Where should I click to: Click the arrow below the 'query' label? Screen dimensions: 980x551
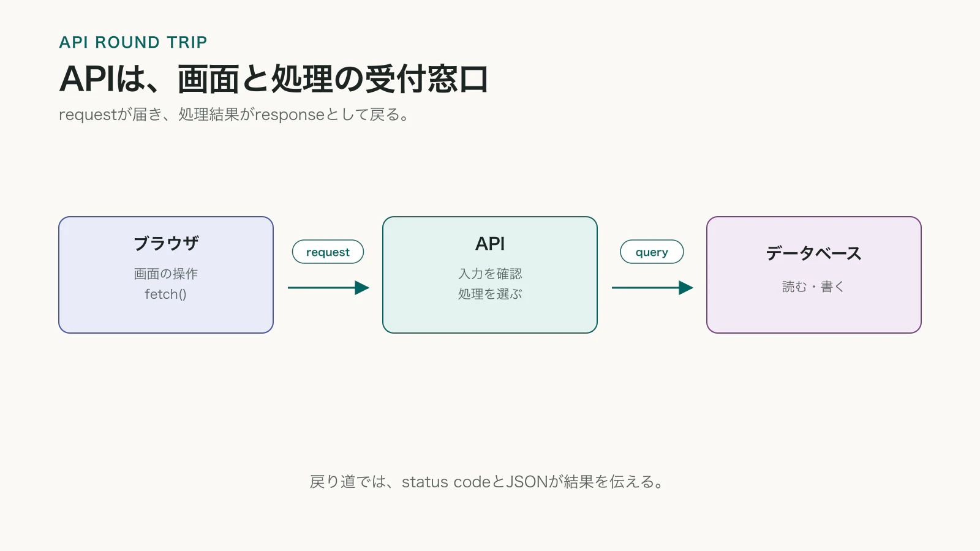point(652,288)
